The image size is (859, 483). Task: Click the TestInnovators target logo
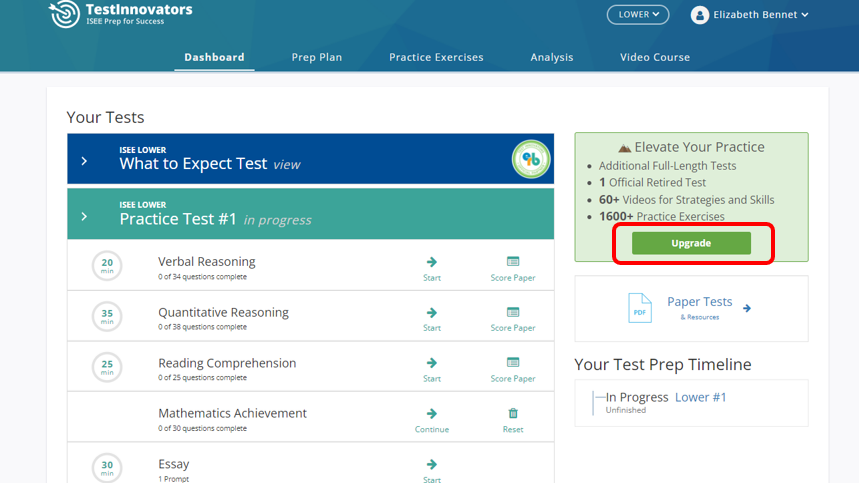65,14
